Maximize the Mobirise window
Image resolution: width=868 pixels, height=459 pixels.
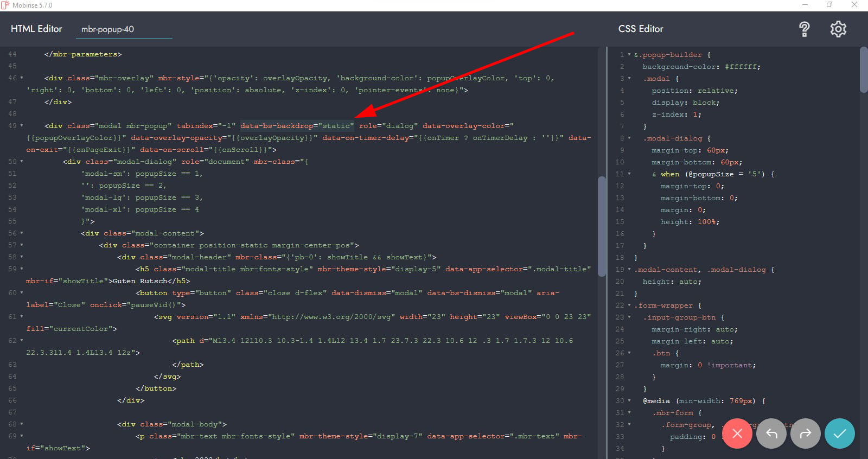coord(829,5)
